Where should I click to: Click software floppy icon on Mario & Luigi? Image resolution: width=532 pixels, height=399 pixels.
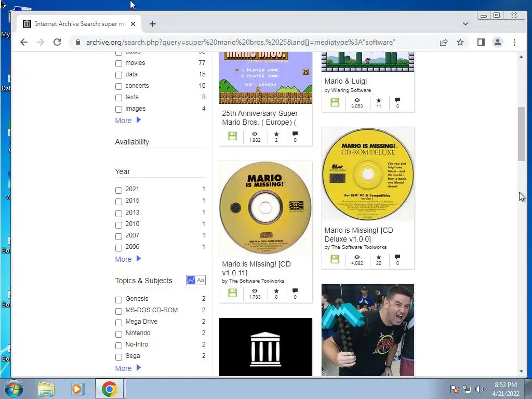point(335,102)
